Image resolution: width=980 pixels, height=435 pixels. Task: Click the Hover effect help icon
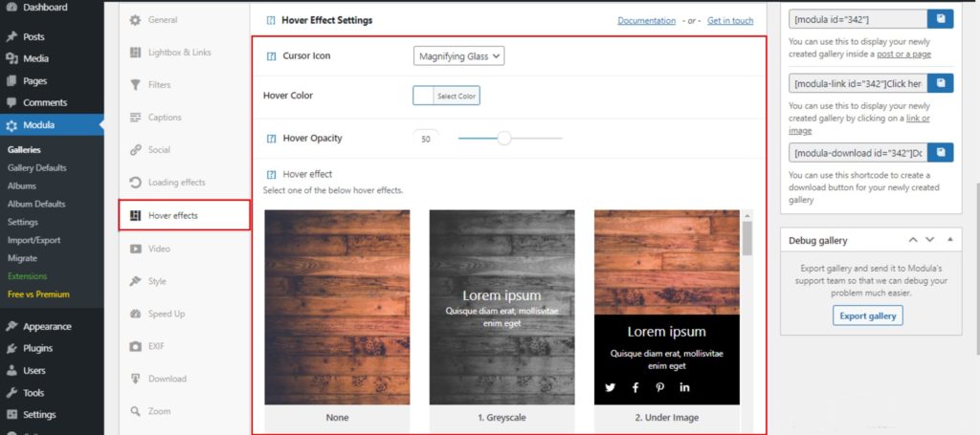271,175
